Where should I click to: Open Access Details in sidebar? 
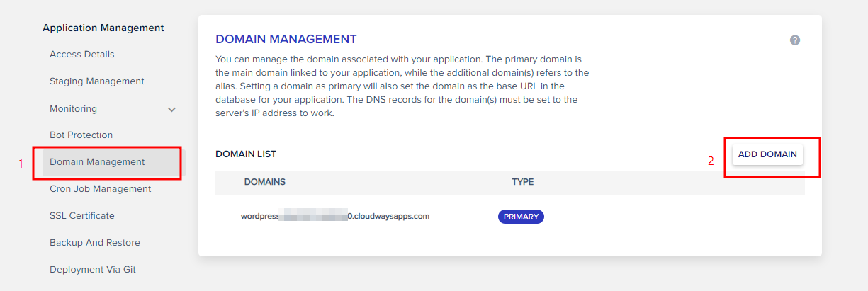point(82,55)
